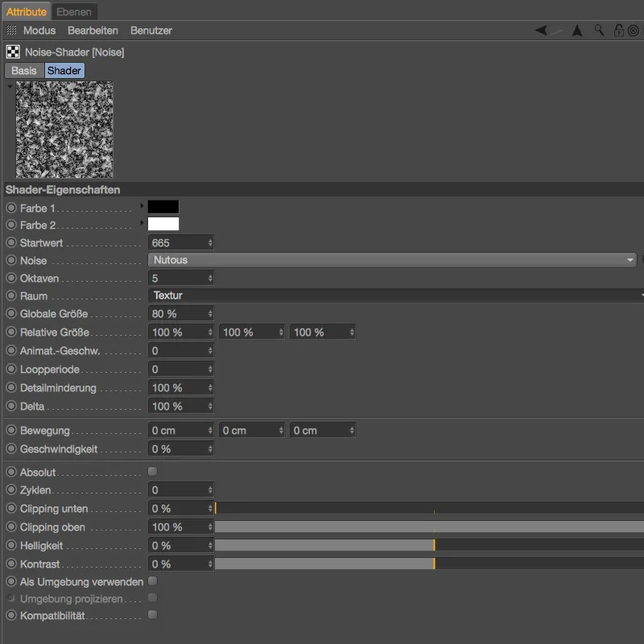This screenshot has width=644, height=644.
Task: Select the Shader tab
Action: pos(64,71)
